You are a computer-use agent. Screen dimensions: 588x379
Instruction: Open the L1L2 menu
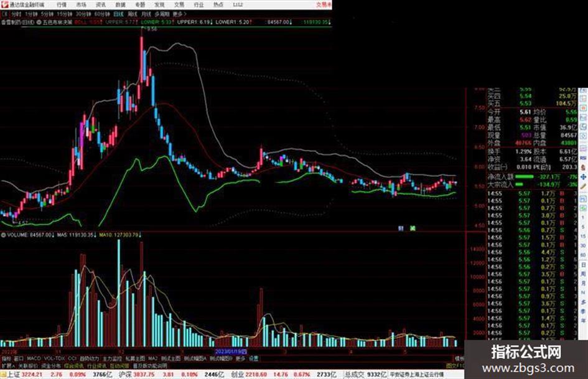(x=238, y=5)
